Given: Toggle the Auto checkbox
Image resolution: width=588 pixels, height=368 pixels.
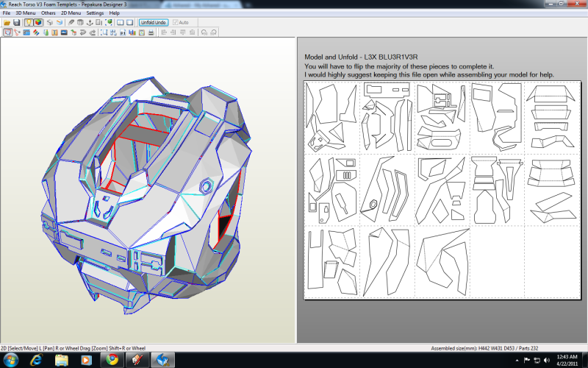Looking at the screenshot, I should (180, 23).
